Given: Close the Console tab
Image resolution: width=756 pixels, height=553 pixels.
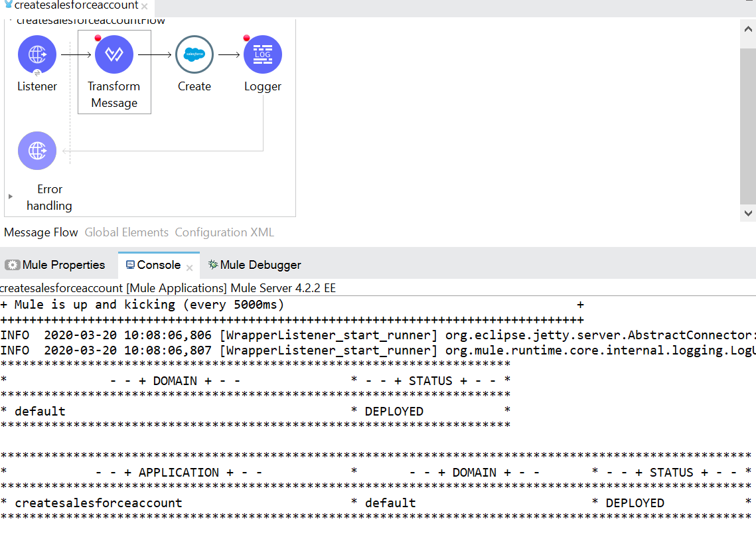Looking at the screenshot, I should click(x=189, y=268).
